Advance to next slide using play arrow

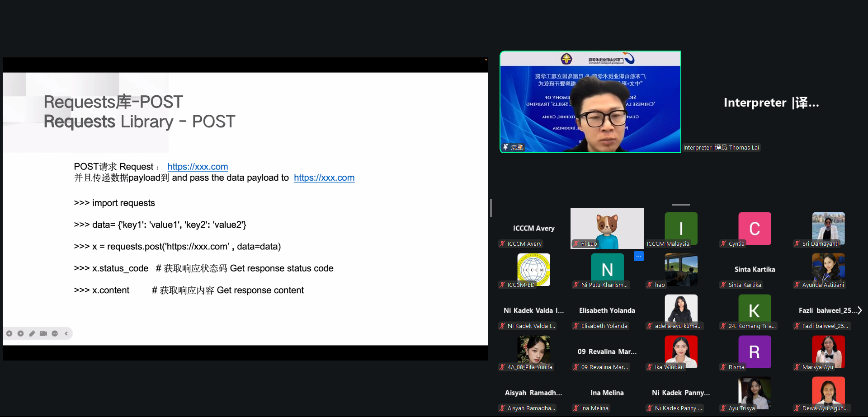pyautogui.click(x=21, y=333)
